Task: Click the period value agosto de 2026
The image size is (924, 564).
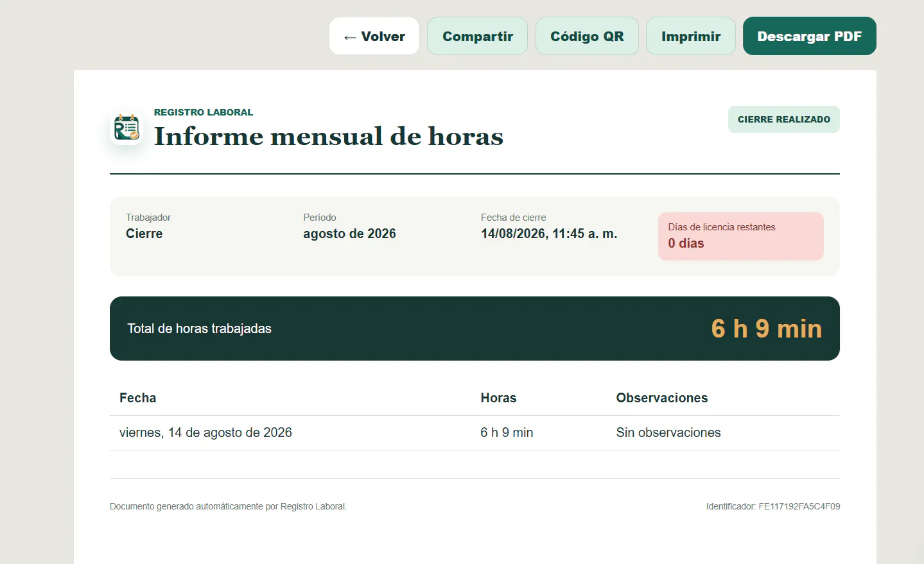Action: click(349, 234)
